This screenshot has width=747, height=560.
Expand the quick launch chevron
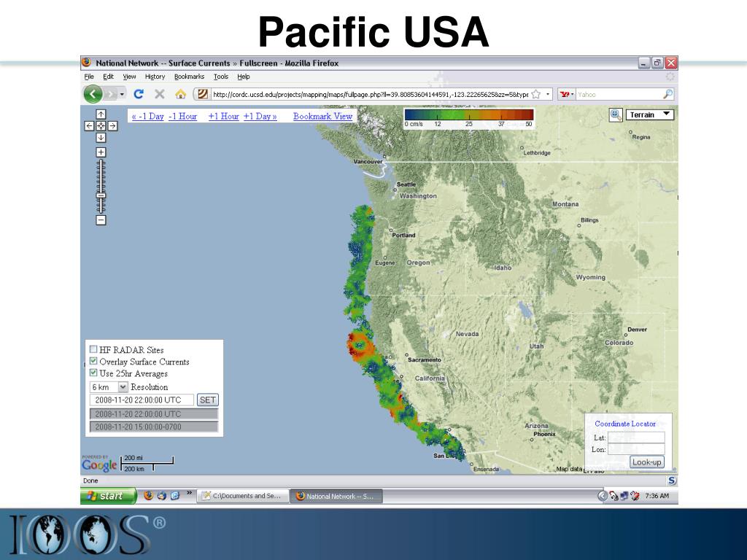point(189,493)
